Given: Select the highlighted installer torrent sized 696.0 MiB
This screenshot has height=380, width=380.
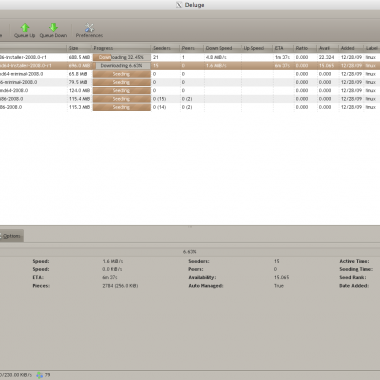Looking at the screenshot, I should [x=190, y=66].
